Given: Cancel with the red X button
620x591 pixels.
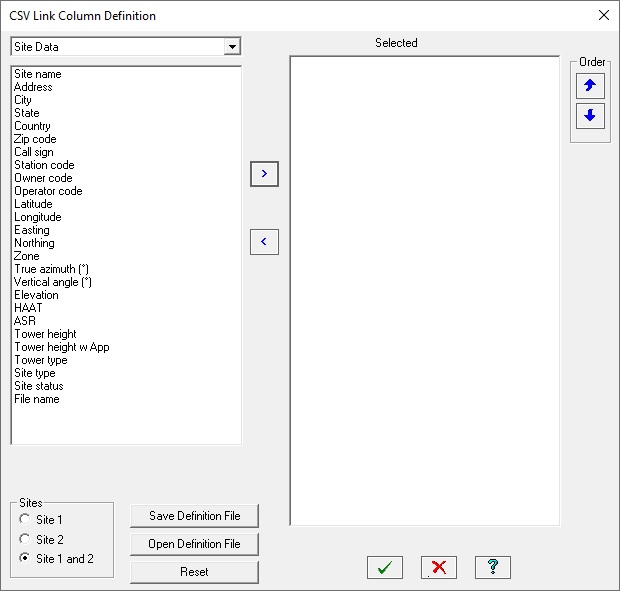Looking at the screenshot, I should [x=438, y=567].
